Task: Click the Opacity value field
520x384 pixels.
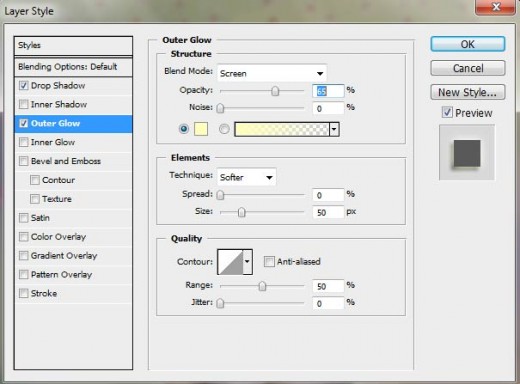Action: (328, 91)
